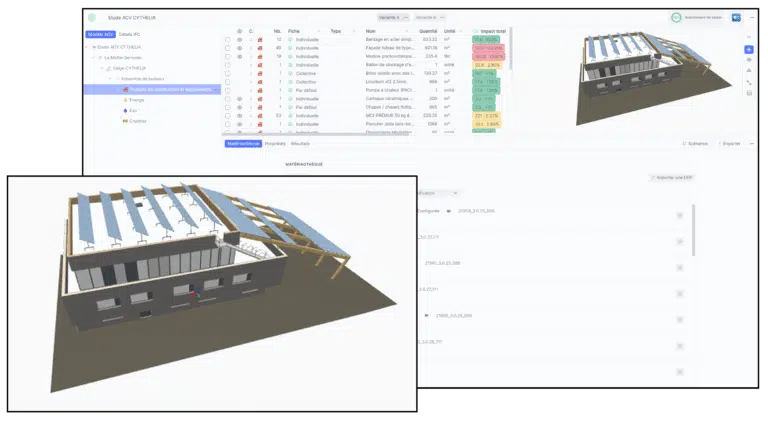Click the eye icon in 3D viewer toolbar
Image resolution: width=768 pixels, height=421 pixels.
[x=749, y=60]
